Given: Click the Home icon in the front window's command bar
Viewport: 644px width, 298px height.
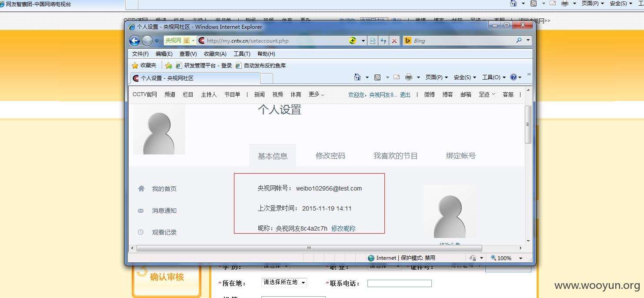Looking at the screenshot, I should [x=357, y=77].
